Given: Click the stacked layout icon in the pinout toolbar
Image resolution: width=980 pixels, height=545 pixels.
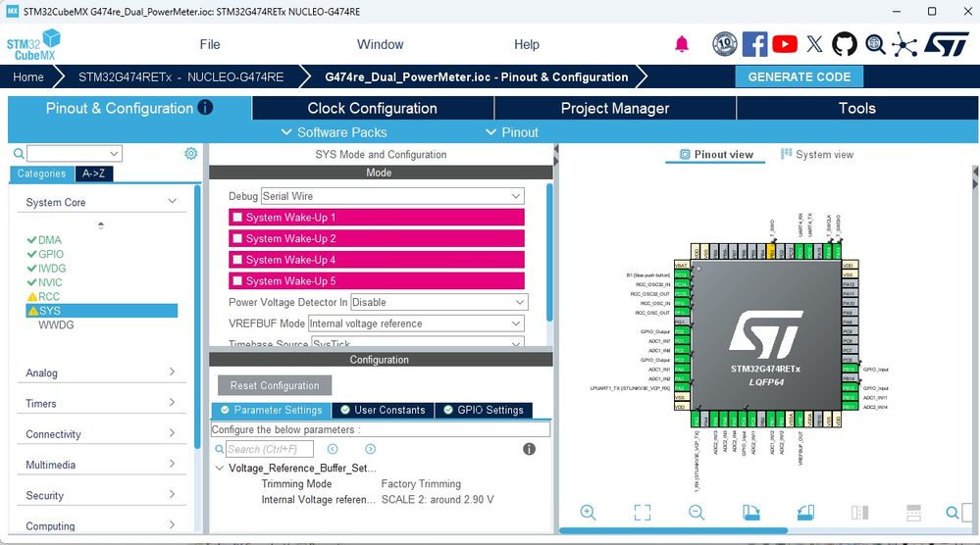Looking at the screenshot, I should click(913, 513).
